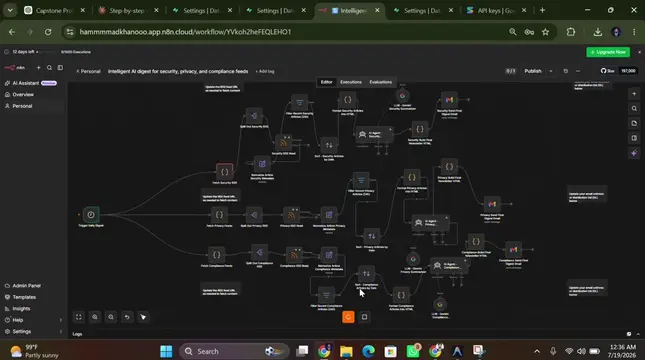The height and width of the screenshot is (360, 645).
Task: Open the Privacy RSS Read node
Action: point(291,214)
